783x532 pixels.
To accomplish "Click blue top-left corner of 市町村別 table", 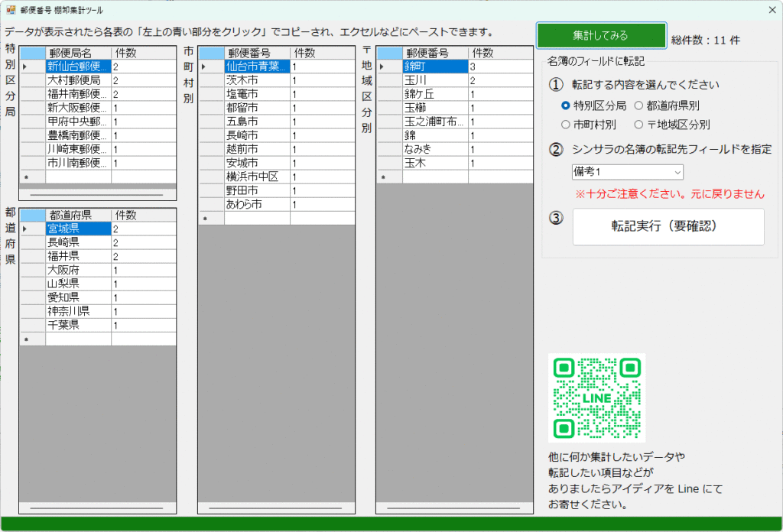I will [x=211, y=53].
